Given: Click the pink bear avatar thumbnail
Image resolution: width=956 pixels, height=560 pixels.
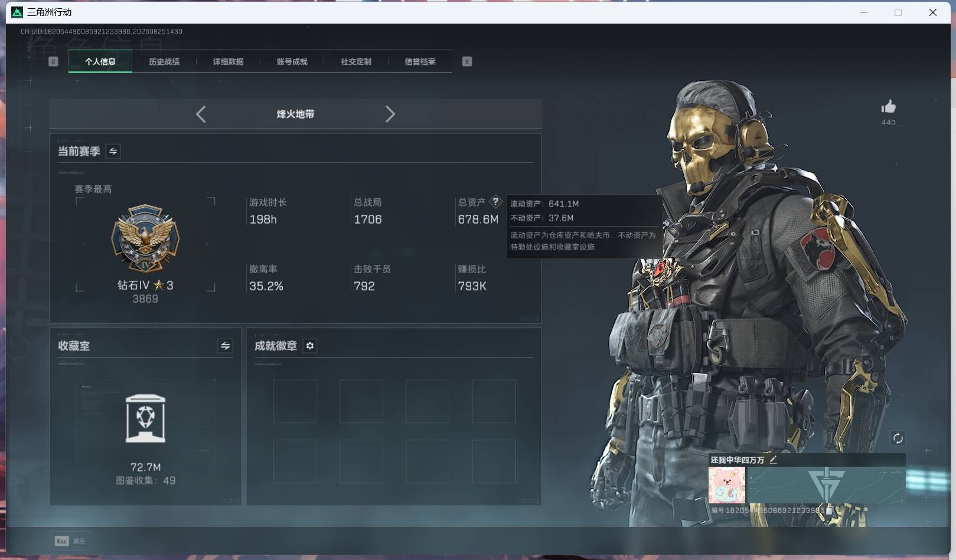Looking at the screenshot, I should [727, 484].
